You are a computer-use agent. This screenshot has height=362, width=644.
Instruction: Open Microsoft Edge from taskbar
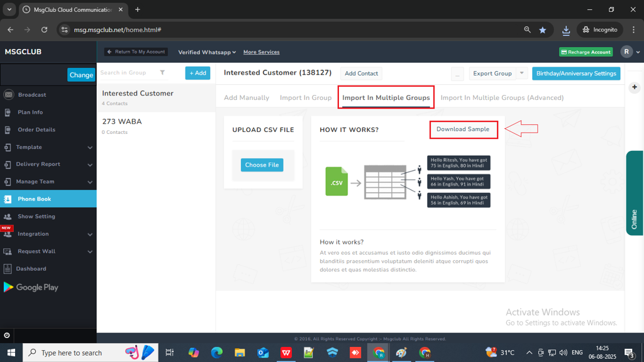point(217,353)
